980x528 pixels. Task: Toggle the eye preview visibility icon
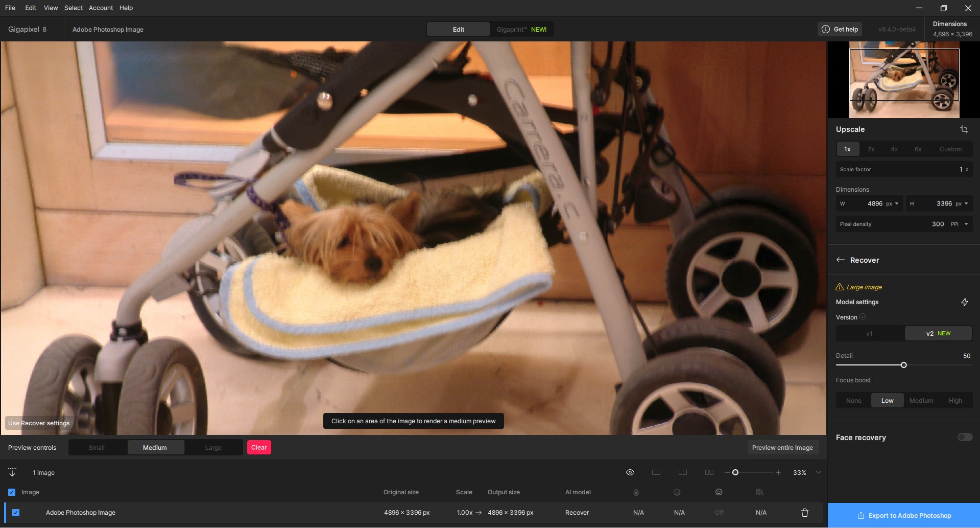tap(630, 472)
